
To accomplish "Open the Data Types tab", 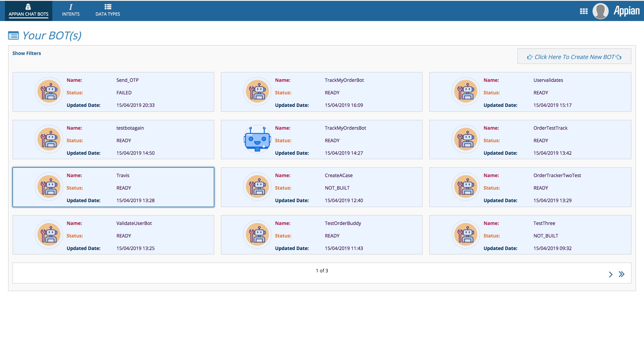I will (108, 11).
